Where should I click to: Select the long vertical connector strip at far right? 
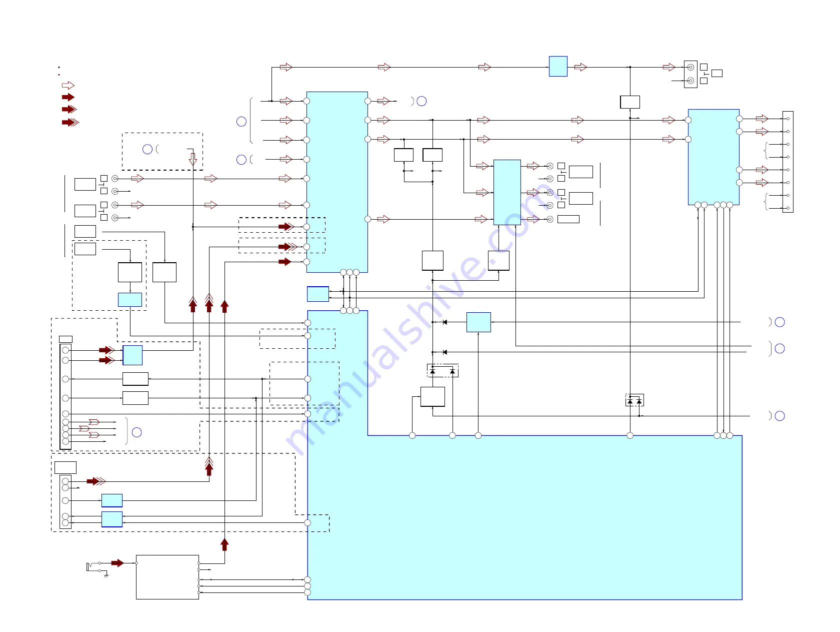point(787,162)
